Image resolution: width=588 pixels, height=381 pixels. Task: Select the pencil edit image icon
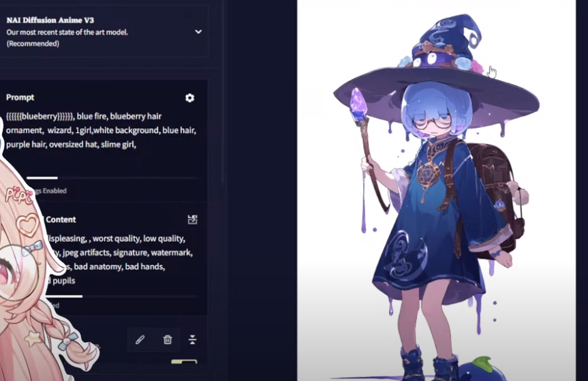pyautogui.click(x=140, y=339)
